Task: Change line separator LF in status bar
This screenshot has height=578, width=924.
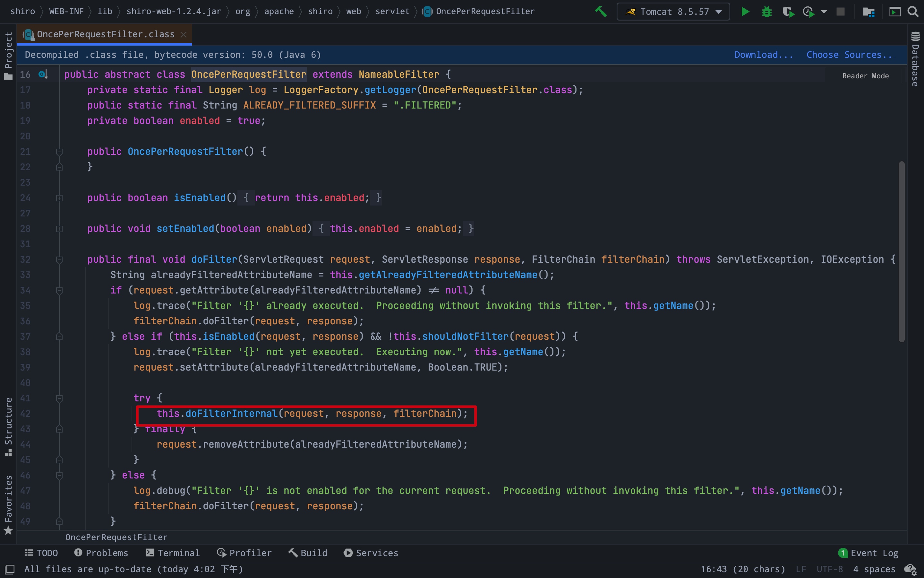Action: (x=801, y=569)
